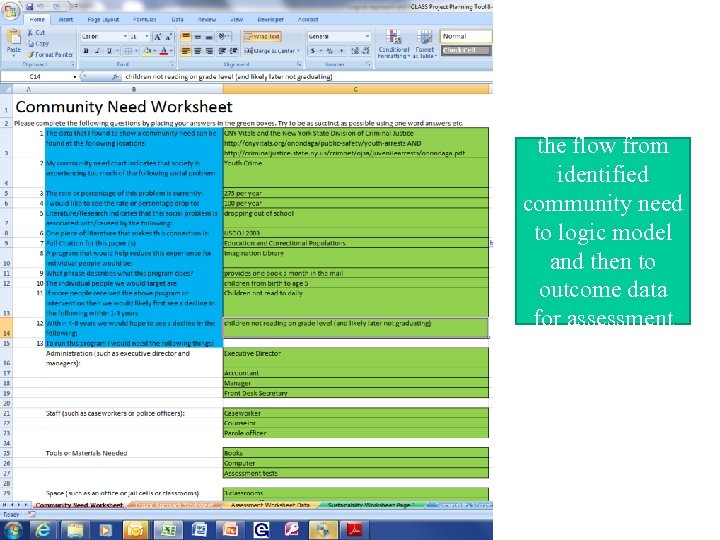Screen dimensions: 720x540
Task: Click the Decrease Decimal icon
Action: 366,51
